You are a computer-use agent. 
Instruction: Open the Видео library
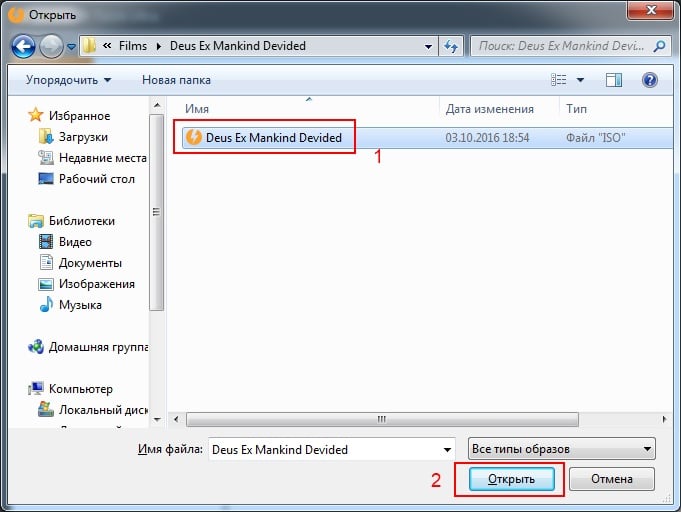(75, 242)
